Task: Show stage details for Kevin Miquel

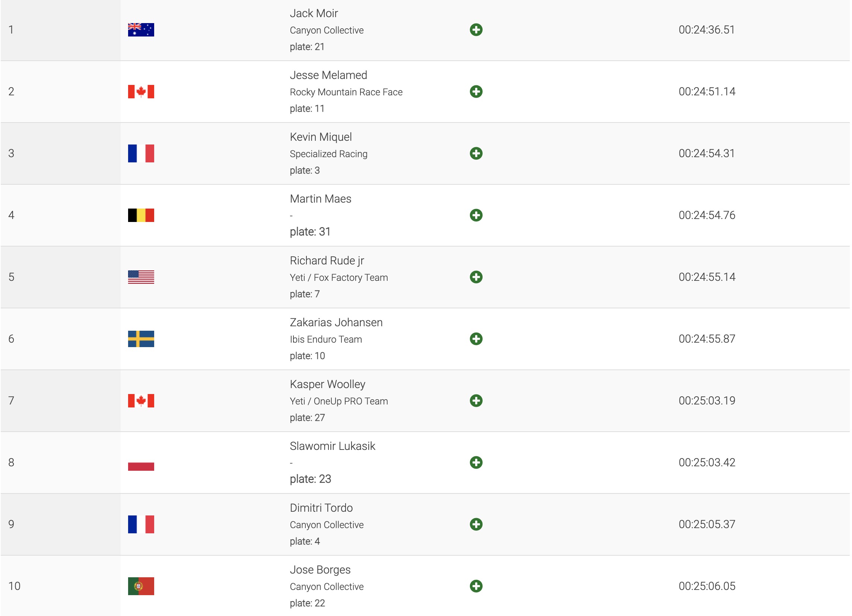Action: (x=476, y=153)
